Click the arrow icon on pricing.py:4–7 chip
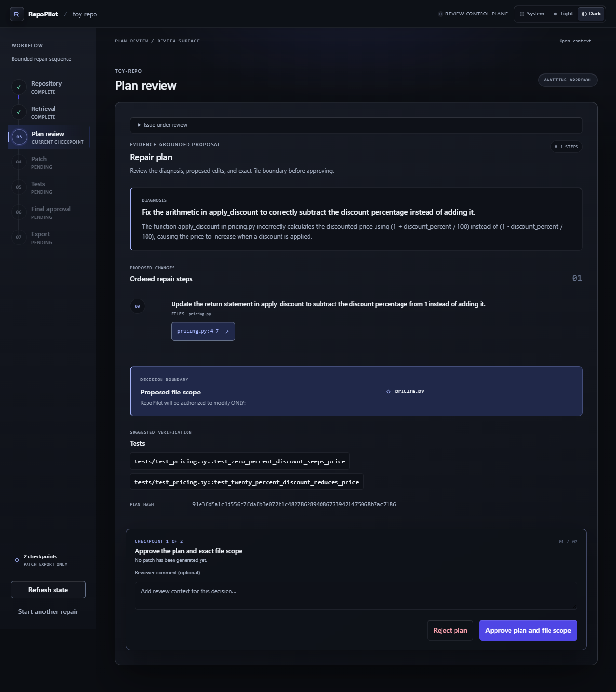Image resolution: width=616 pixels, height=692 pixels. tap(227, 332)
